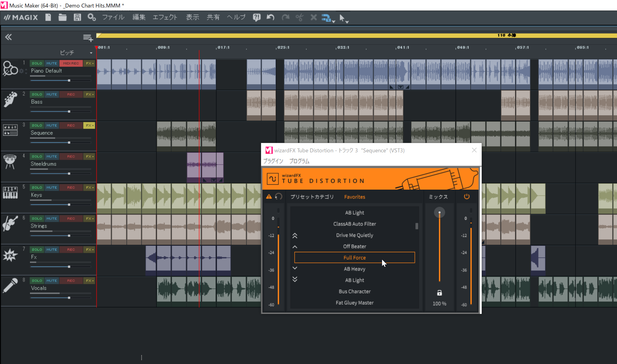Open the FX menu on Piano Default track
617x364 pixels.
[89, 63]
